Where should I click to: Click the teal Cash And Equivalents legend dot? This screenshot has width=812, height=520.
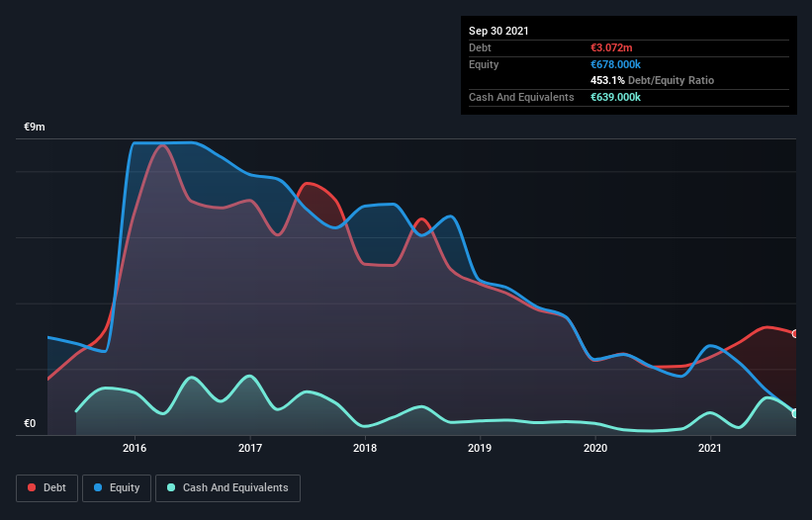point(171,487)
